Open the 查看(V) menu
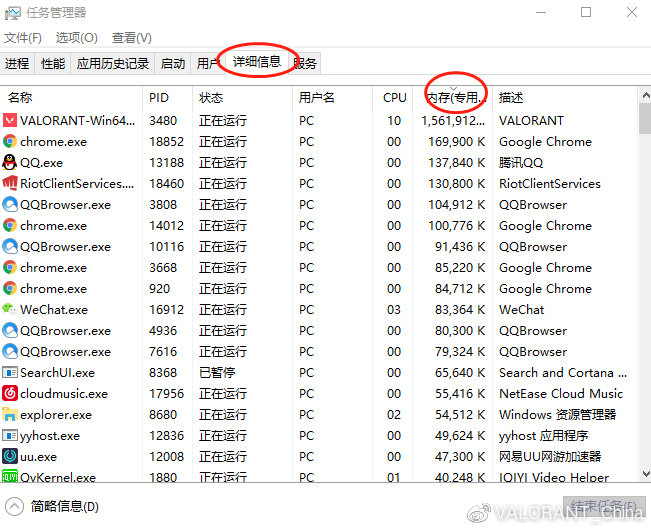The width and height of the screenshot is (651, 531). pyautogui.click(x=132, y=38)
